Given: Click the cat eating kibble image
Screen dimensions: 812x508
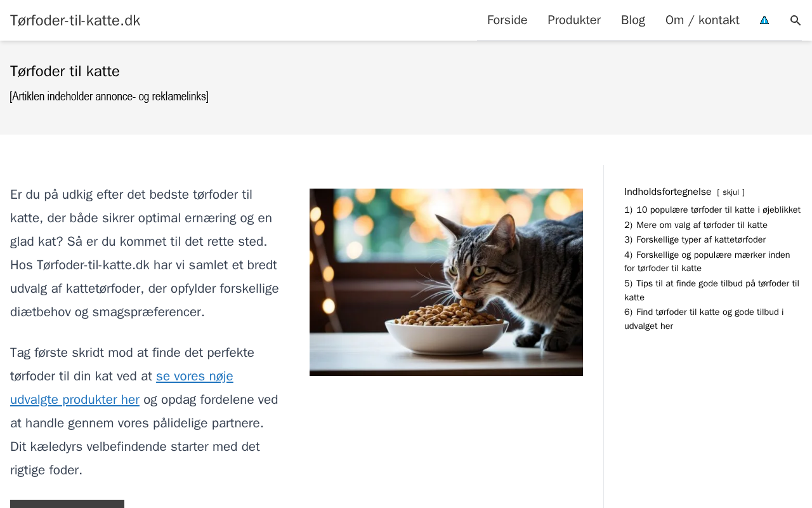Looking at the screenshot, I should click(x=446, y=282).
